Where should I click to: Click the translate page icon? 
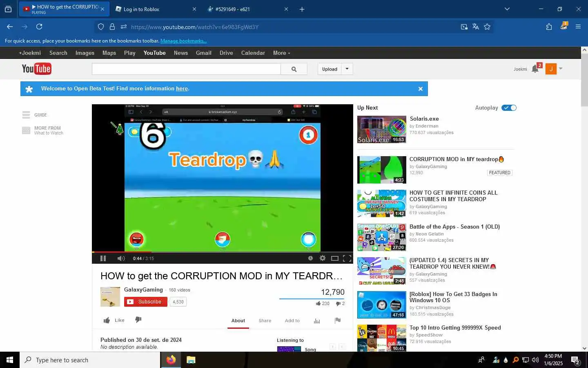(476, 27)
